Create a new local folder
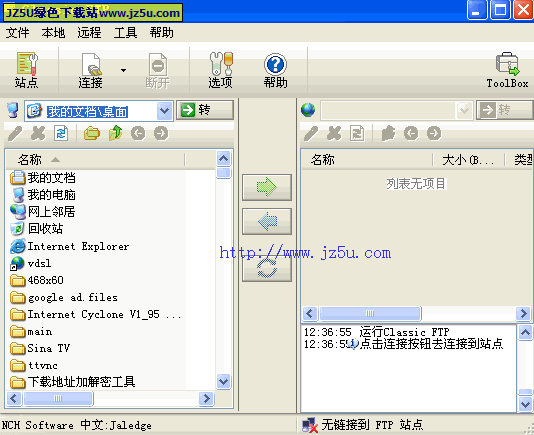The image size is (534, 435). point(92,133)
